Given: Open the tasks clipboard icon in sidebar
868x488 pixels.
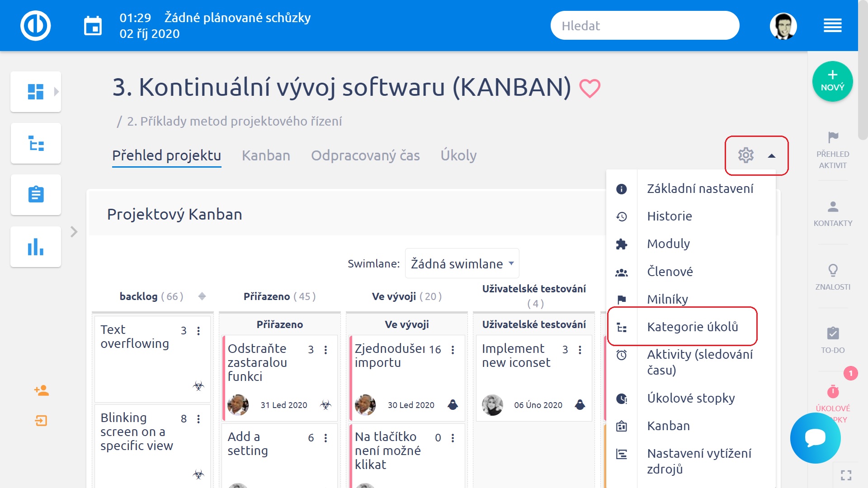Looking at the screenshot, I should point(36,195).
